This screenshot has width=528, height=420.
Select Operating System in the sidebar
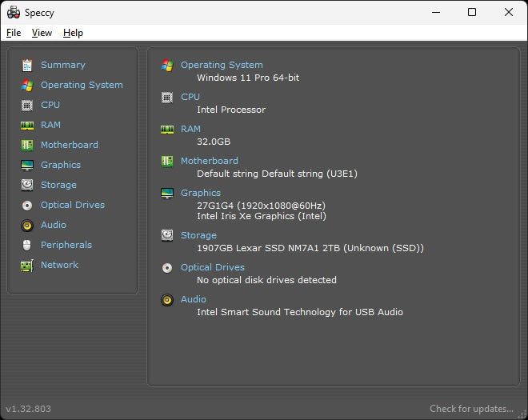(x=82, y=85)
